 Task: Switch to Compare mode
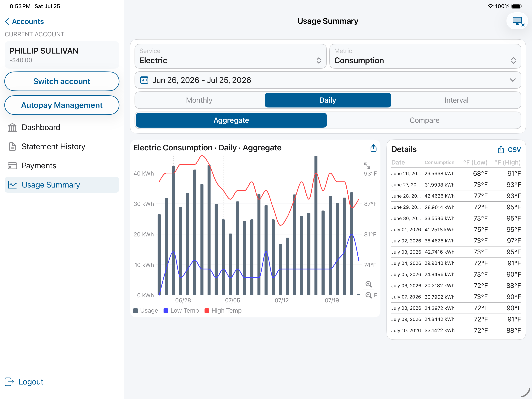click(425, 120)
